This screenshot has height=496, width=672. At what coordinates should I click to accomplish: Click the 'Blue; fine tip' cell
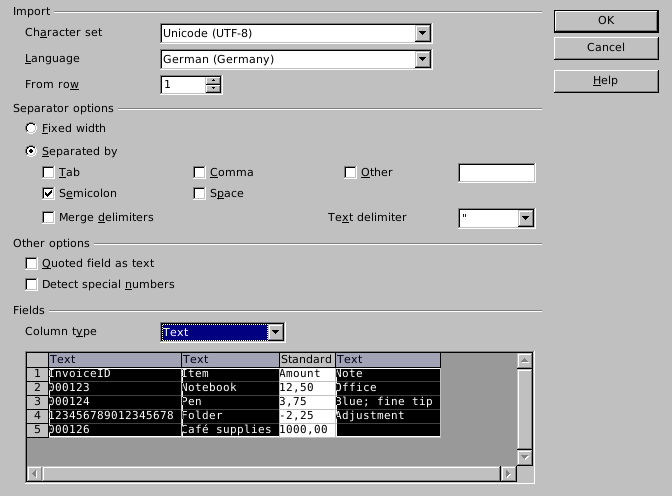click(387, 401)
